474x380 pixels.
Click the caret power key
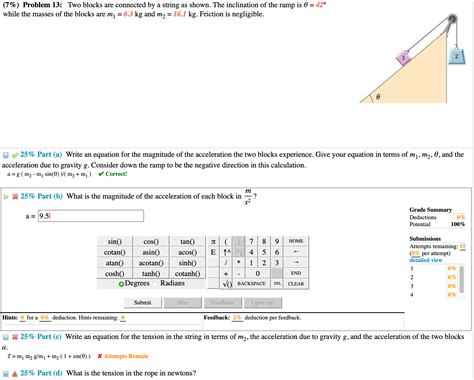click(226, 252)
